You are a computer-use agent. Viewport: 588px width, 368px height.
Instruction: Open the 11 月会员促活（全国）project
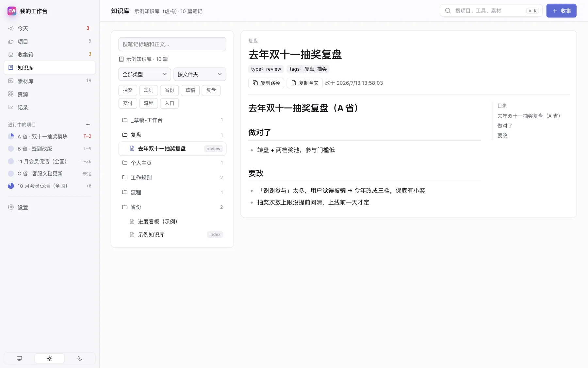click(x=50, y=161)
